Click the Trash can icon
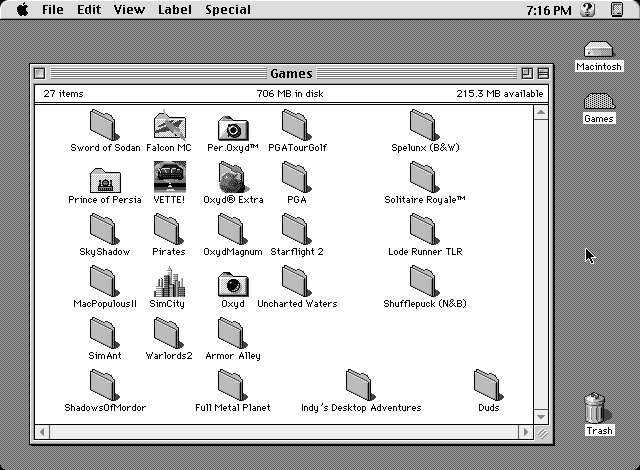The width and height of the screenshot is (640, 470). pyautogui.click(x=597, y=408)
